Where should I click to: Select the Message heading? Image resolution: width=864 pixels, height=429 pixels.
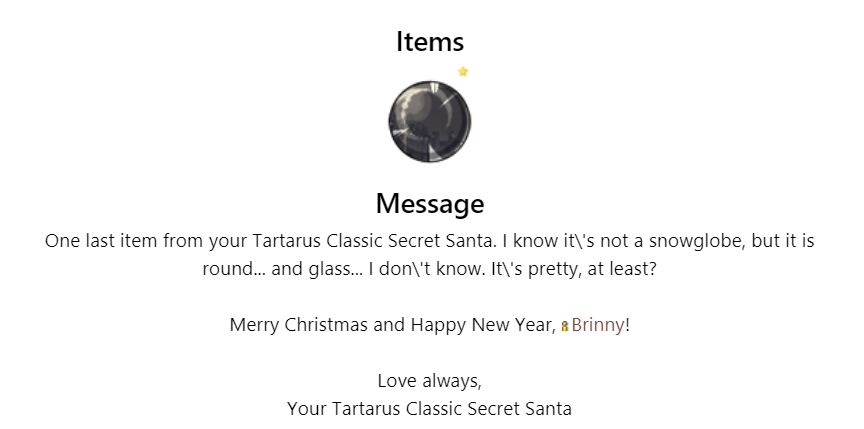click(430, 203)
